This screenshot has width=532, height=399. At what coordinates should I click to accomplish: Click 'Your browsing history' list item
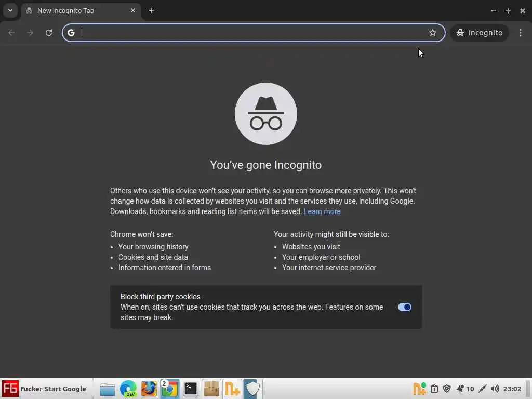(x=153, y=247)
